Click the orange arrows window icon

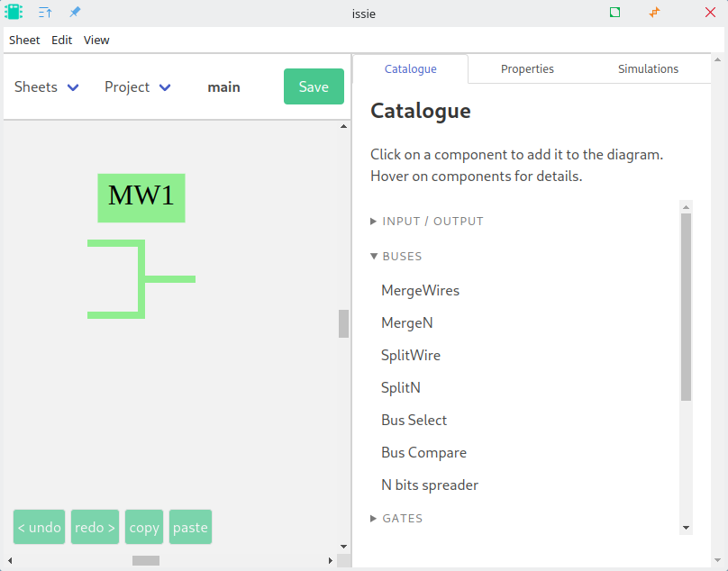[x=654, y=13]
